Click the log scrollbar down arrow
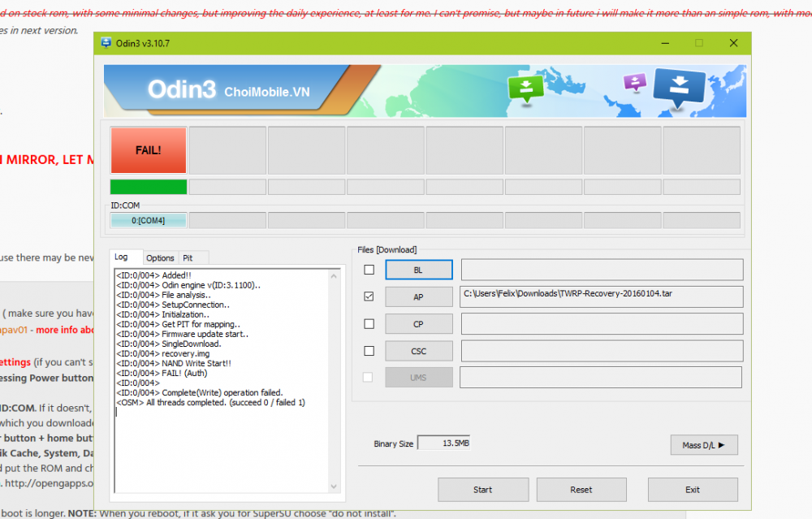The height and width of the screenshot is (519, 812). 334,486
